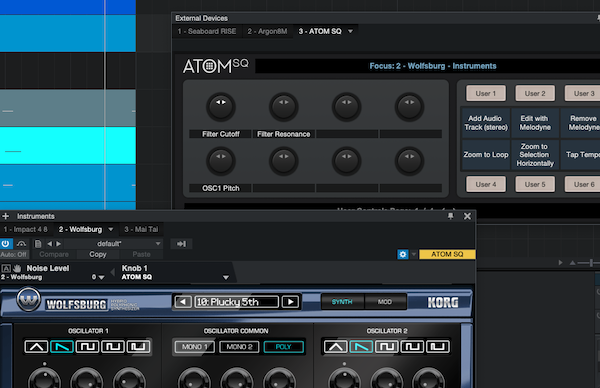Switch to SYNTH view in Wolfsburg

point(342,302)
